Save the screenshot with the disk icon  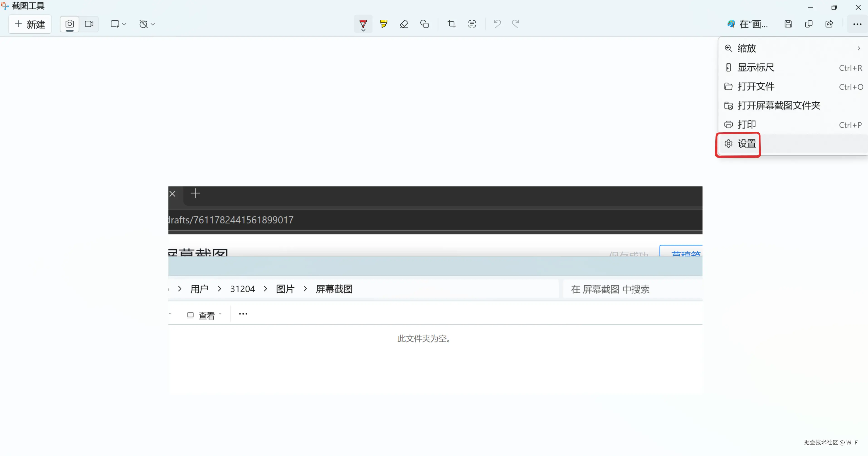(x=788, y=24)
